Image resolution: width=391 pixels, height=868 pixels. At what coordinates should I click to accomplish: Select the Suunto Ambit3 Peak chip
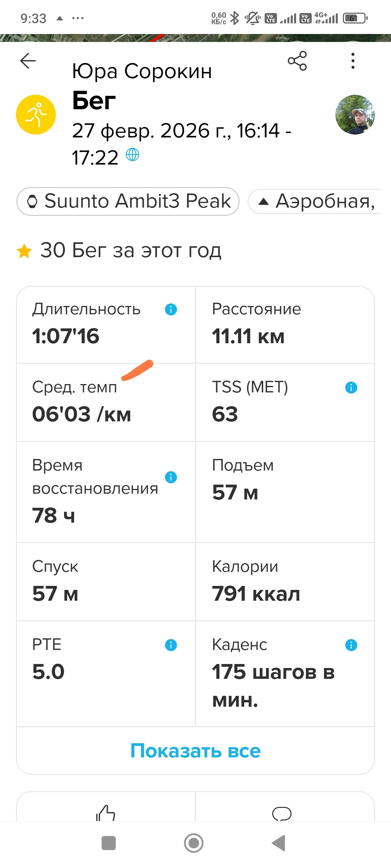click(128, 201)
